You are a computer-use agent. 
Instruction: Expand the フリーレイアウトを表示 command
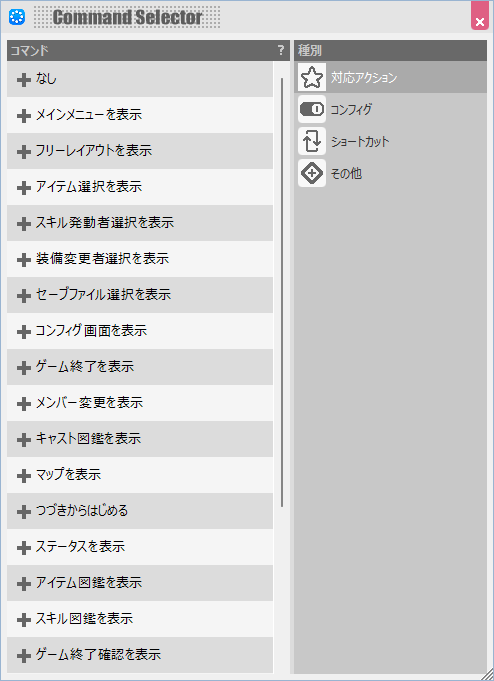pyautogui.click(x=23, y=152)
